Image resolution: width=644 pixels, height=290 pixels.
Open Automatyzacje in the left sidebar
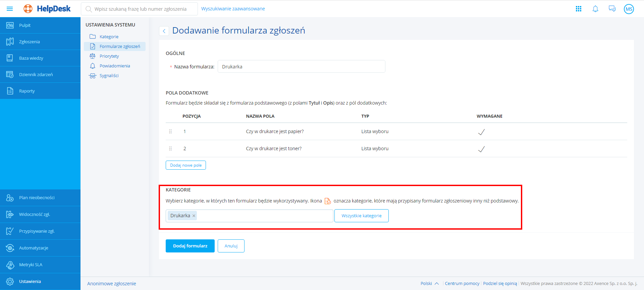[34, 248]
